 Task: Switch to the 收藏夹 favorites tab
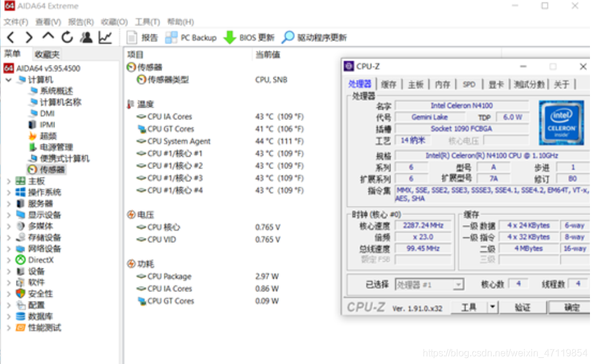tap(47, 55)
